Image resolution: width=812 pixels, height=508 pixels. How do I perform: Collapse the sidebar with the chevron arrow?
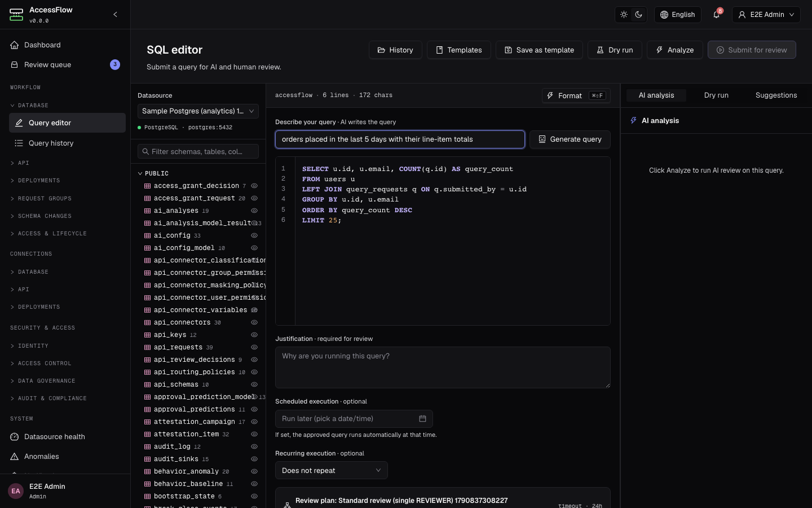coord(115,15)
